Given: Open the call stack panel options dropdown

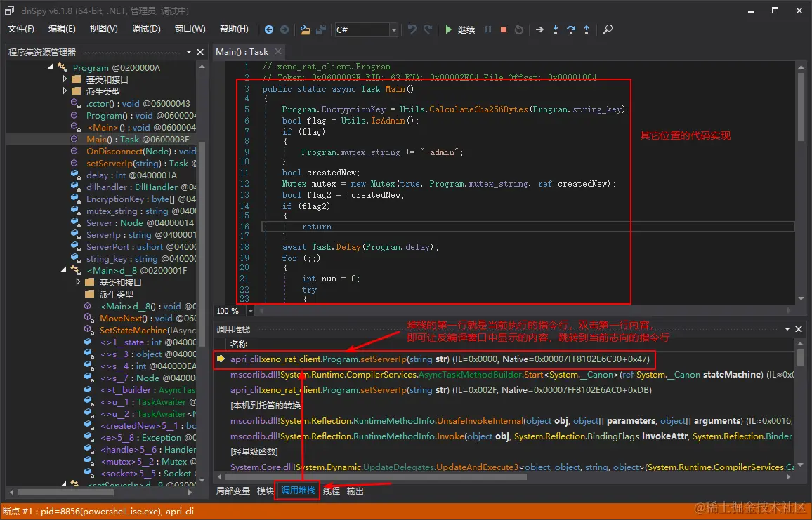Looking at the screenshot, I should pyautogui.click(x=787, y=329).
